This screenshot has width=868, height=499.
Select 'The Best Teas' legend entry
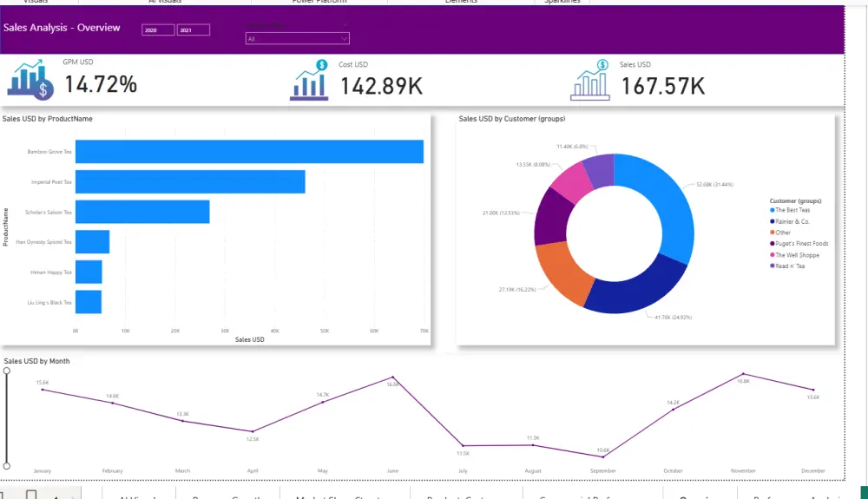point(790,210)
